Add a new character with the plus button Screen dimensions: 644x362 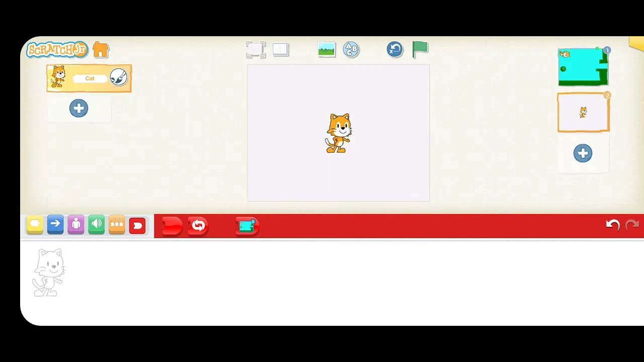78,108
